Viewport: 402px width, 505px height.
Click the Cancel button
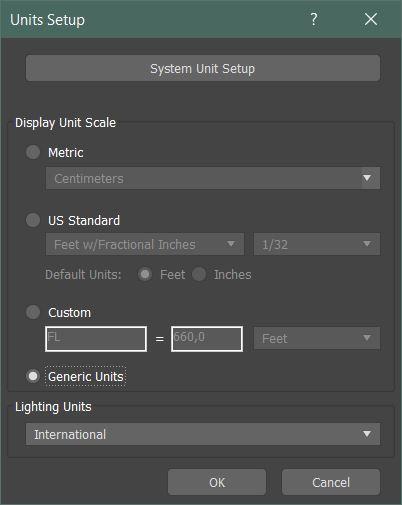[331, 482]
